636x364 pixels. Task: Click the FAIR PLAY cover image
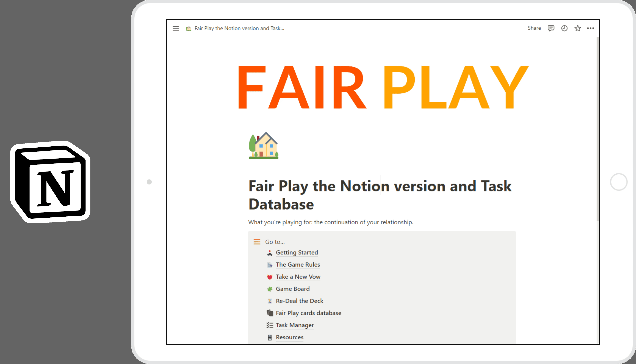pos(383,87)
